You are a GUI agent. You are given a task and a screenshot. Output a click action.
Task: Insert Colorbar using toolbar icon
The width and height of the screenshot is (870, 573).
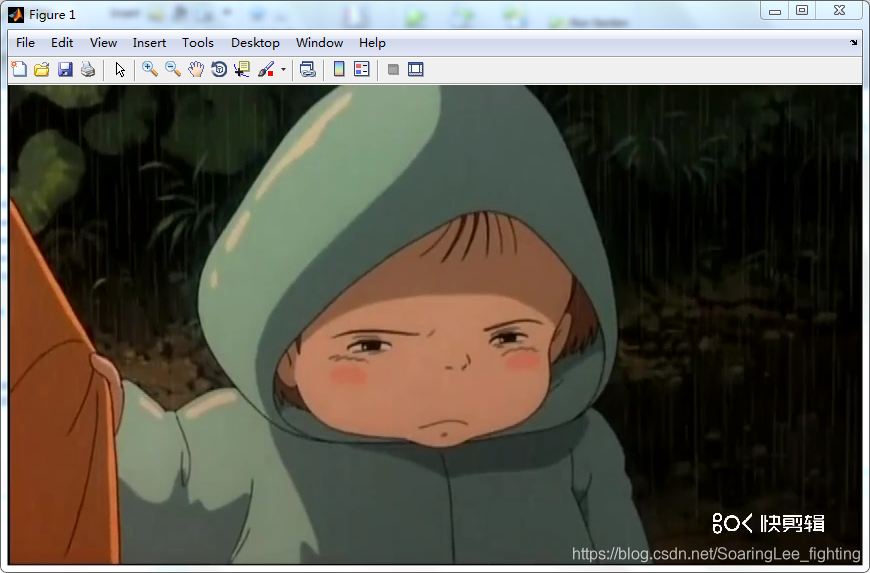(339, 69)
